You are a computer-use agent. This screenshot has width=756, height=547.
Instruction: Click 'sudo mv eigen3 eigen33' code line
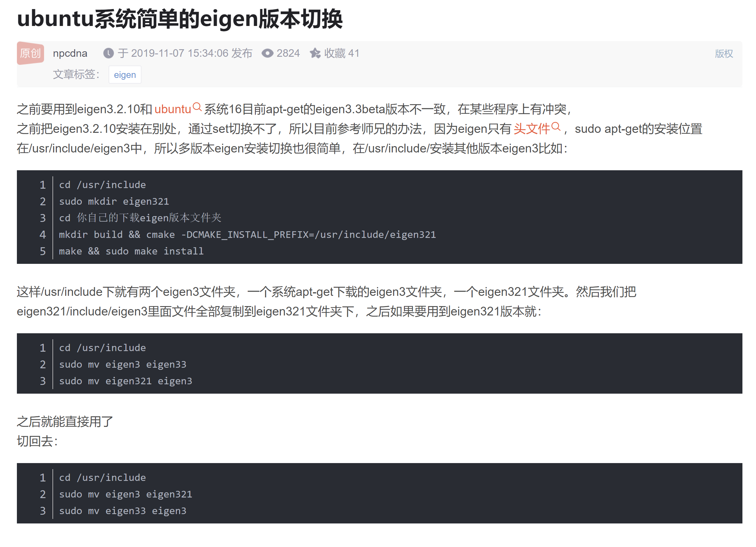[122, 364]
